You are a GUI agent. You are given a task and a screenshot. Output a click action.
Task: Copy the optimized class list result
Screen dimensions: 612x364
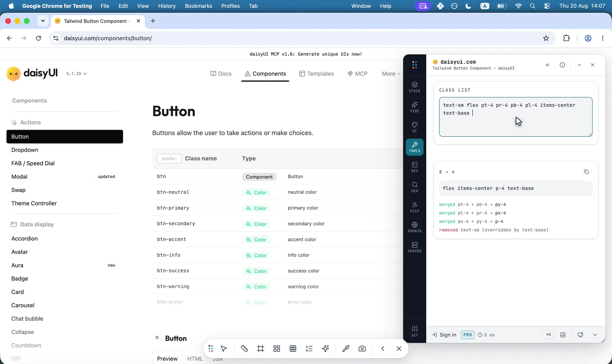point(586,172)
